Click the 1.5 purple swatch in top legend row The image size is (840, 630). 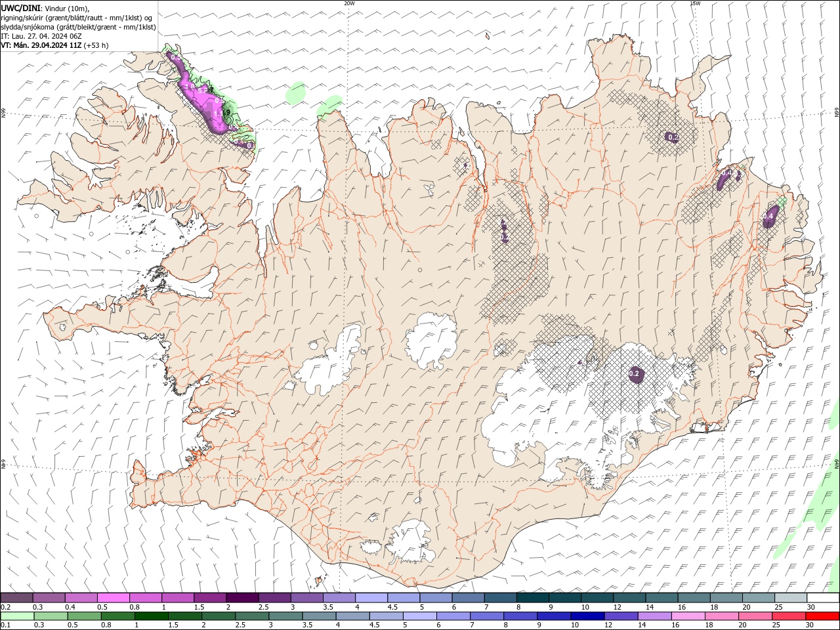click(x=210, y=597)
